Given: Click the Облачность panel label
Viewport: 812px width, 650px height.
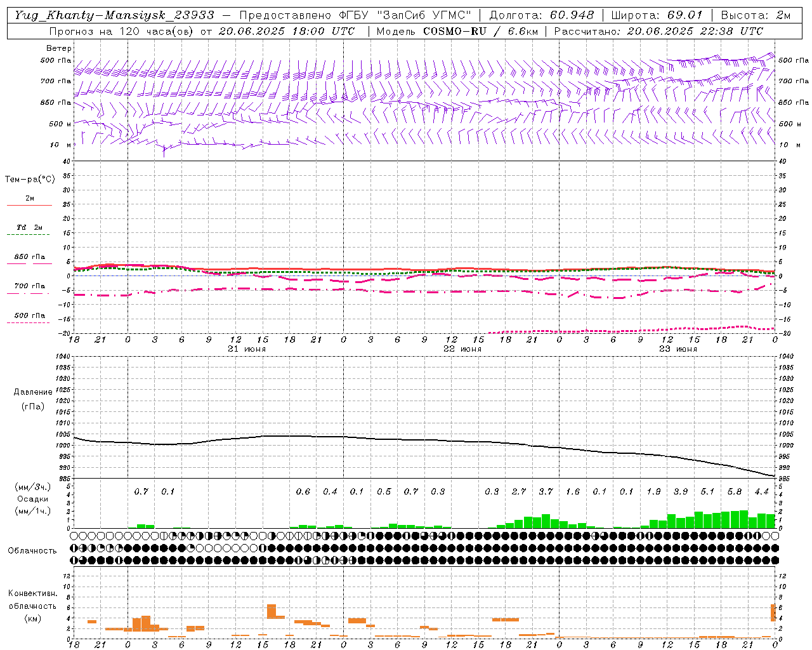Looking at the screenshot, I should pyautogui.click(x=32, y=551).
